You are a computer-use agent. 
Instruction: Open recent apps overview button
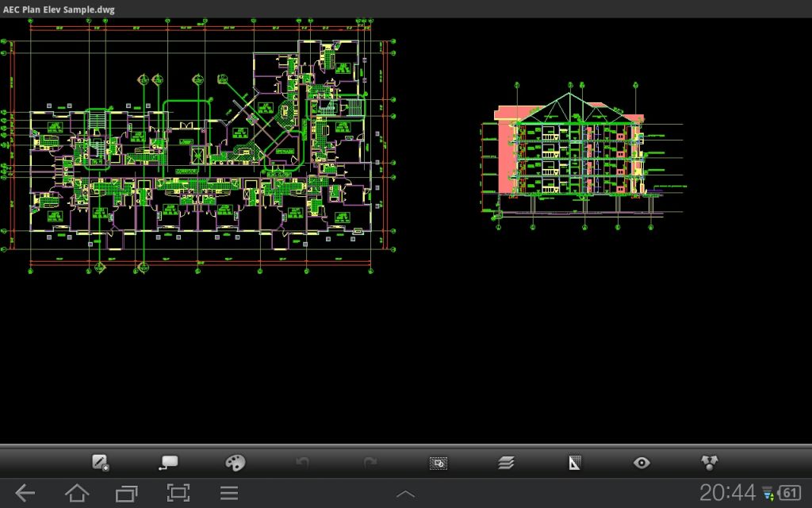(x=127, y=493)
